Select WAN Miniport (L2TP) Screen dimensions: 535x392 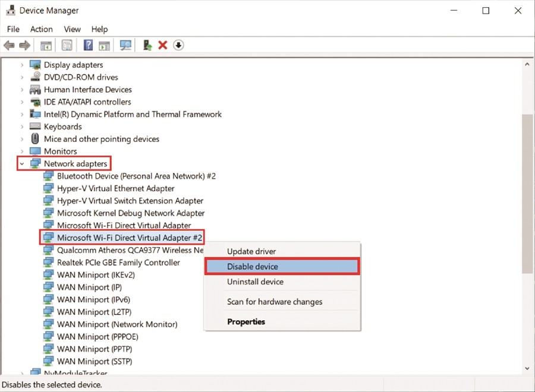point(94,312)
